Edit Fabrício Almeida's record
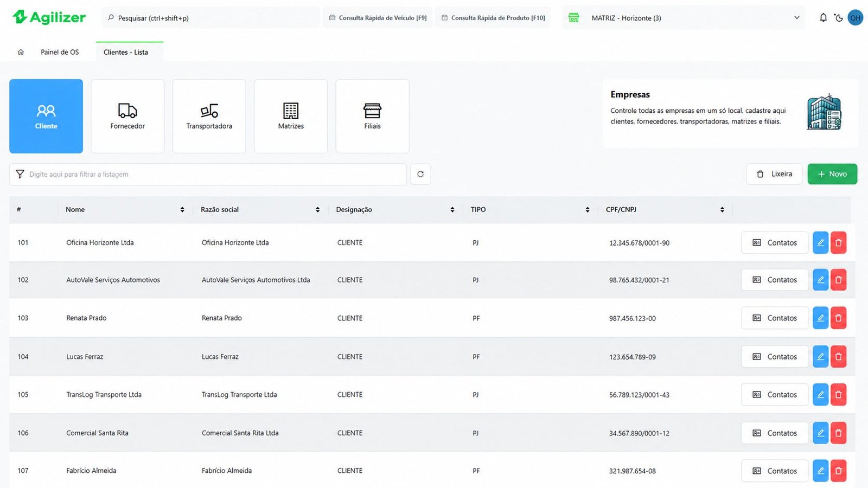The height and width of the screenshot is (488, 868). [x=820, y=471]
